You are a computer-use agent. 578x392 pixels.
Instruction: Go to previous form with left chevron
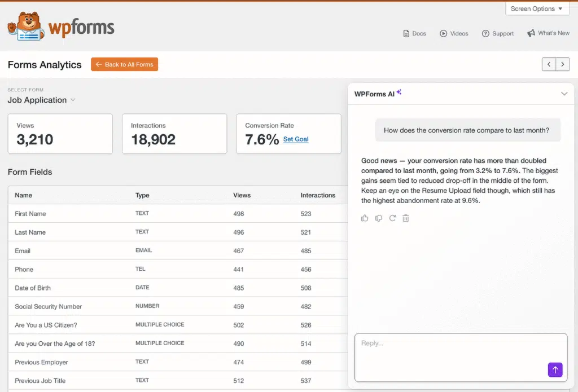[x=549, y=64]
